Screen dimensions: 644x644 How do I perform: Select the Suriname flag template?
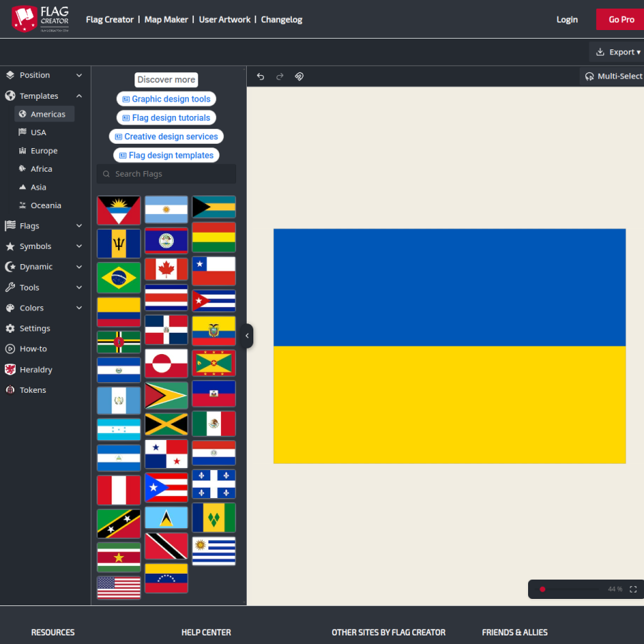tap(119, 557)
